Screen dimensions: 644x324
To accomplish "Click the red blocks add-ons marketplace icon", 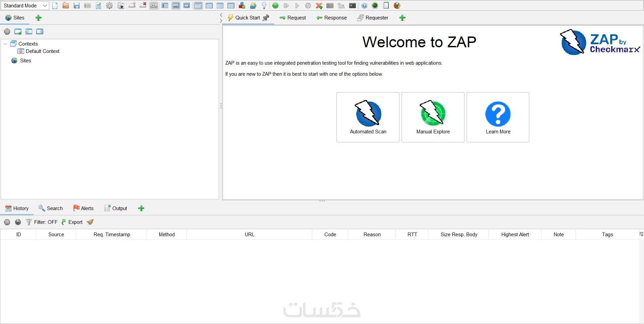I will [242, 6].
